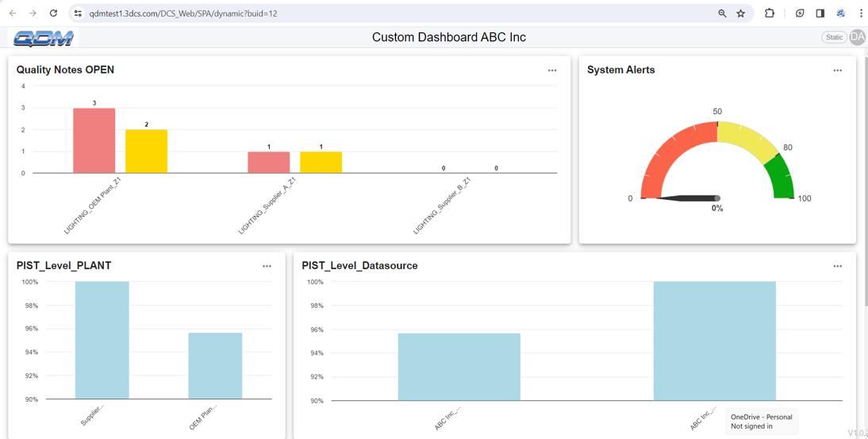Open Quality Notes OPEN panel options menu

point(552,71)
